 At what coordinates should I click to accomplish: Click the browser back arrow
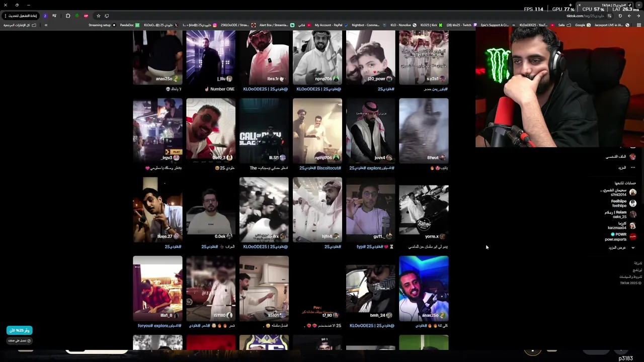638,16
